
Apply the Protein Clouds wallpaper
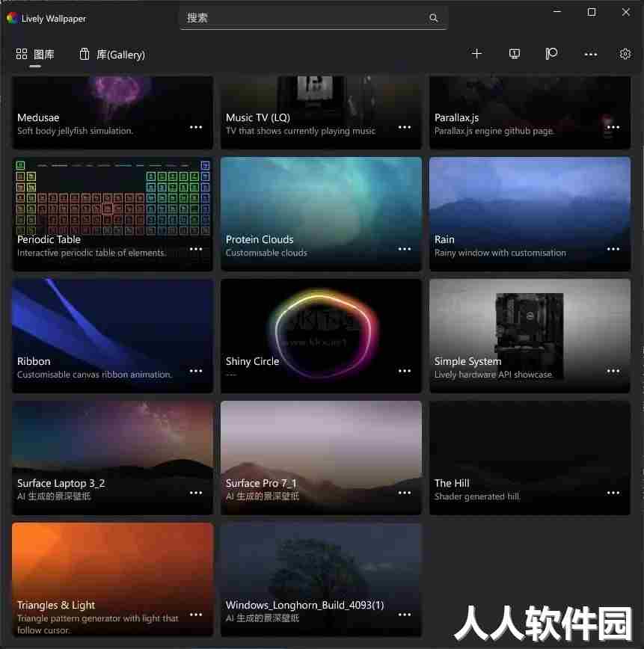tap(322, 214)
